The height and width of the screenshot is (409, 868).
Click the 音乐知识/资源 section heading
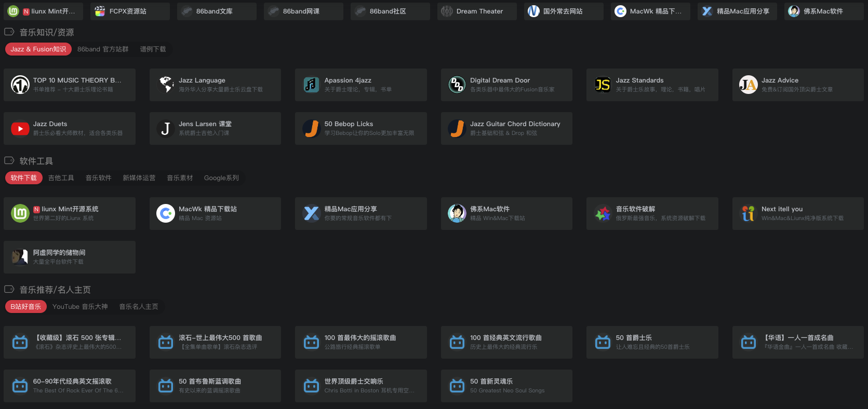point(47,32)
